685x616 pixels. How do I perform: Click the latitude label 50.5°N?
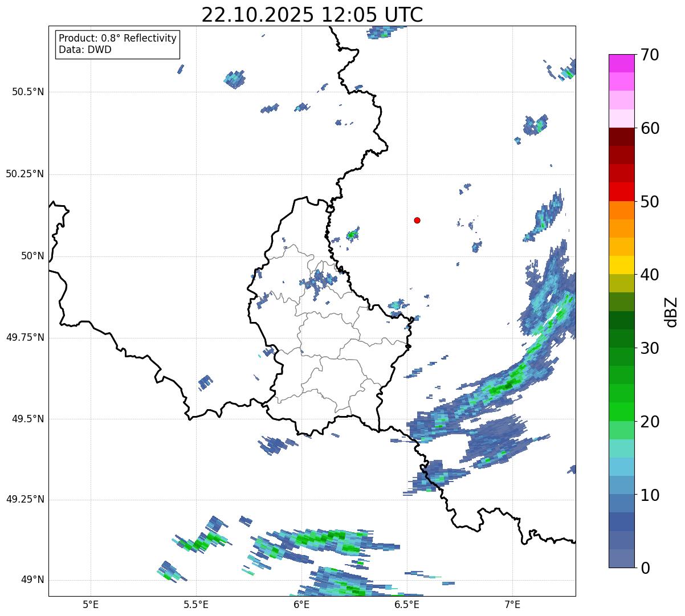pos(28,92)
